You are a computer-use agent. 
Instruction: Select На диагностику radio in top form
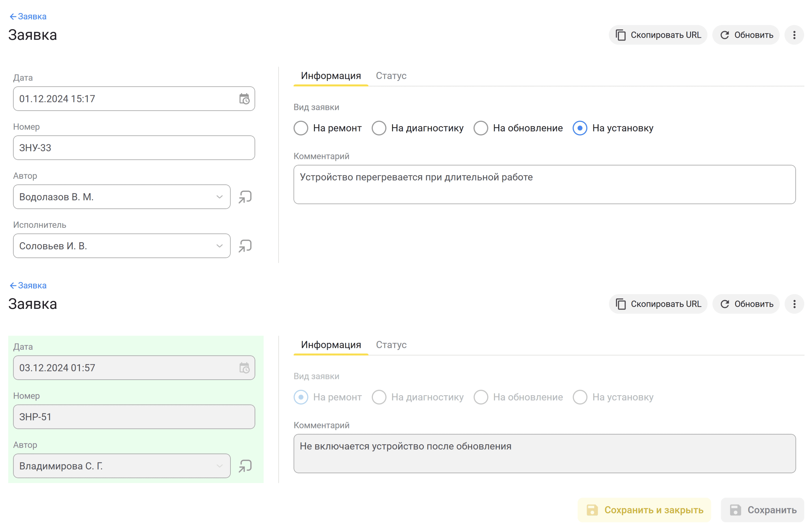(379, 128)
